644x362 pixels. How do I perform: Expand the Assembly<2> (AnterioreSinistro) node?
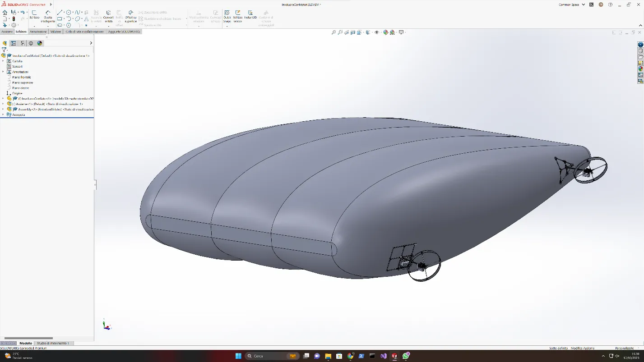pos(3,109)
